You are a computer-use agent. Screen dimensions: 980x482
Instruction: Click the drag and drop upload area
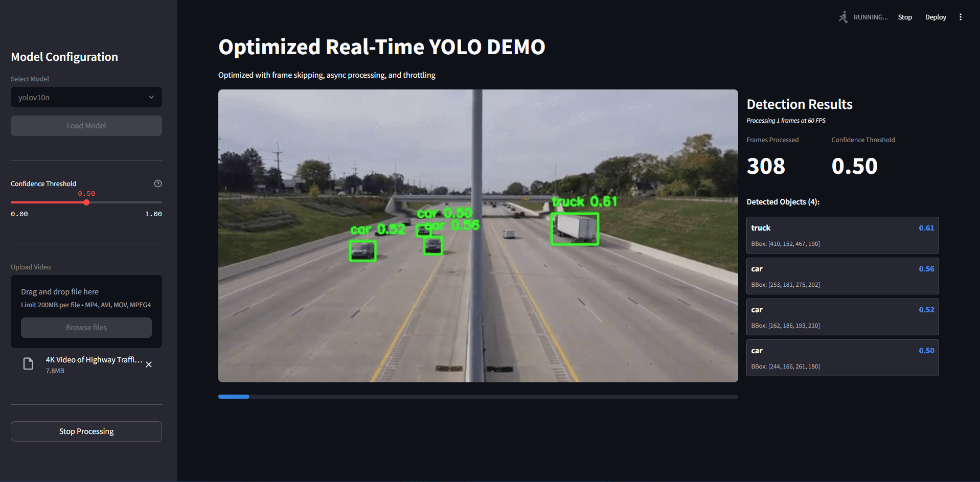click(x=86, y=297)
